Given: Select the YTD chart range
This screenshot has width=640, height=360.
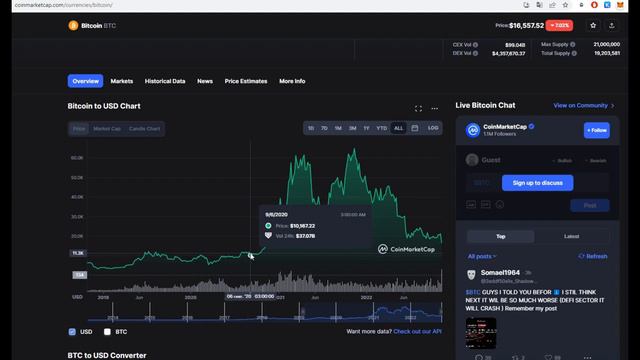Looking at the screenshot, I should click(x=382, y=128).
